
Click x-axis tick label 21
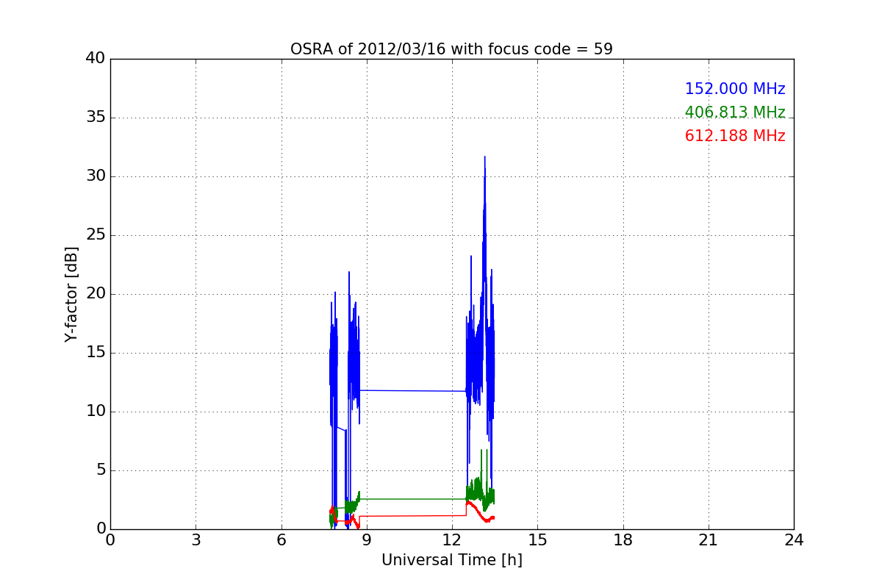[709, 539]
